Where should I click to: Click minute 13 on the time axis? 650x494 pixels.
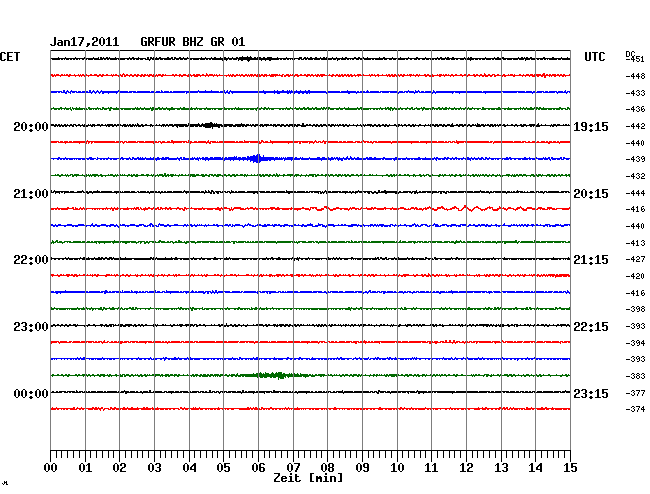pyautogui.click(x=501, y=467)
